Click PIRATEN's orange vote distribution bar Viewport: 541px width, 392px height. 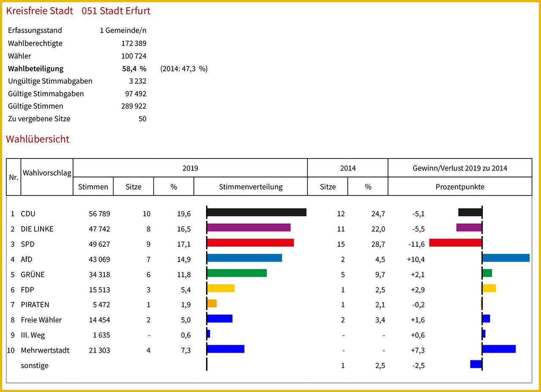212,303
